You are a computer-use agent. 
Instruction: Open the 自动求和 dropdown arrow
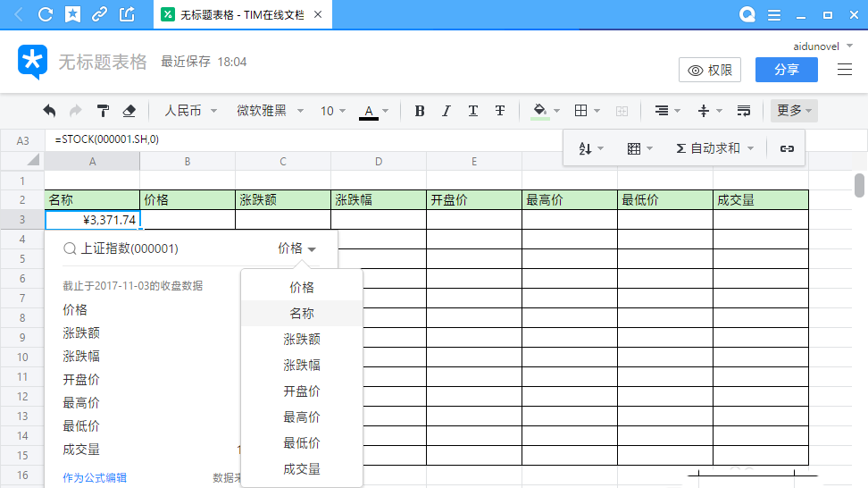(x=751, y=148)
